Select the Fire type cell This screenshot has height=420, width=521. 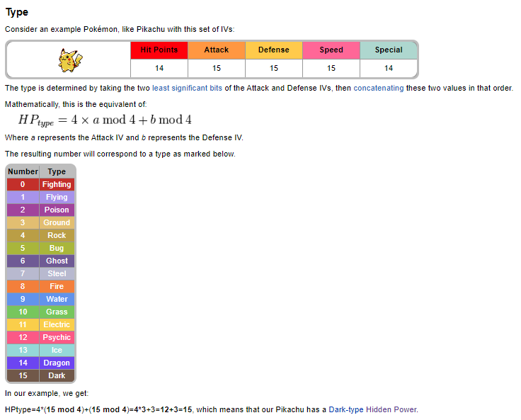tap(57, 286)
